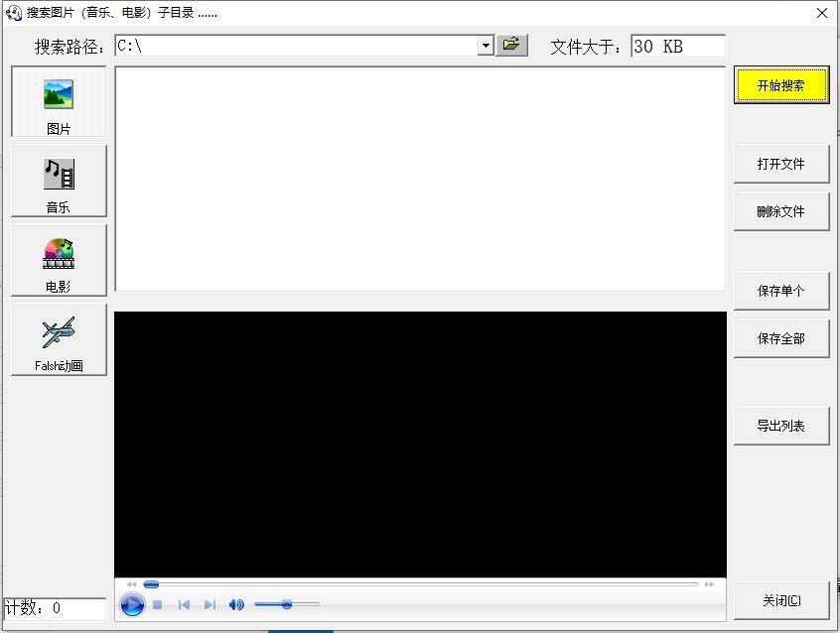Expand the 搜索路径 path dropdown
840x633 pixels.
[x=485, y=45]
